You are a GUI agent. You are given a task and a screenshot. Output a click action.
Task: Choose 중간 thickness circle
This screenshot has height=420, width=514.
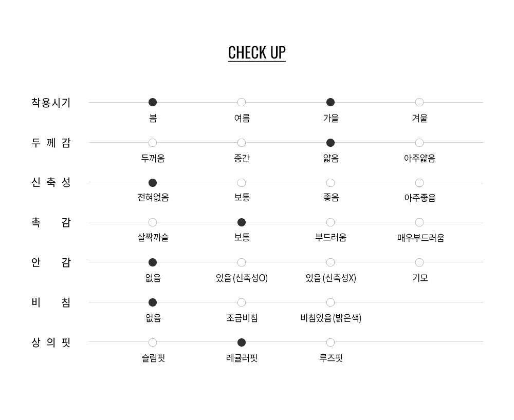(x=242, y=143)
